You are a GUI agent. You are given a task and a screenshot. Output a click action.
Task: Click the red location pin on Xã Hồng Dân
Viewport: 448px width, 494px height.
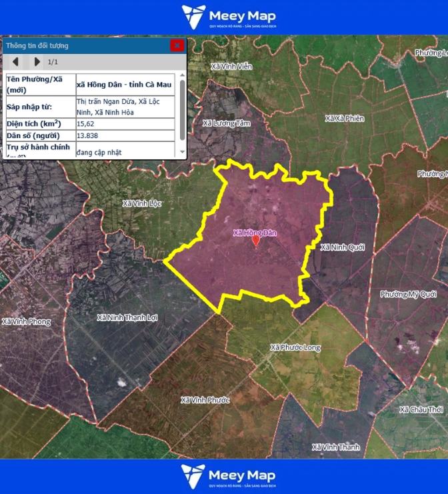coord(256,241)
